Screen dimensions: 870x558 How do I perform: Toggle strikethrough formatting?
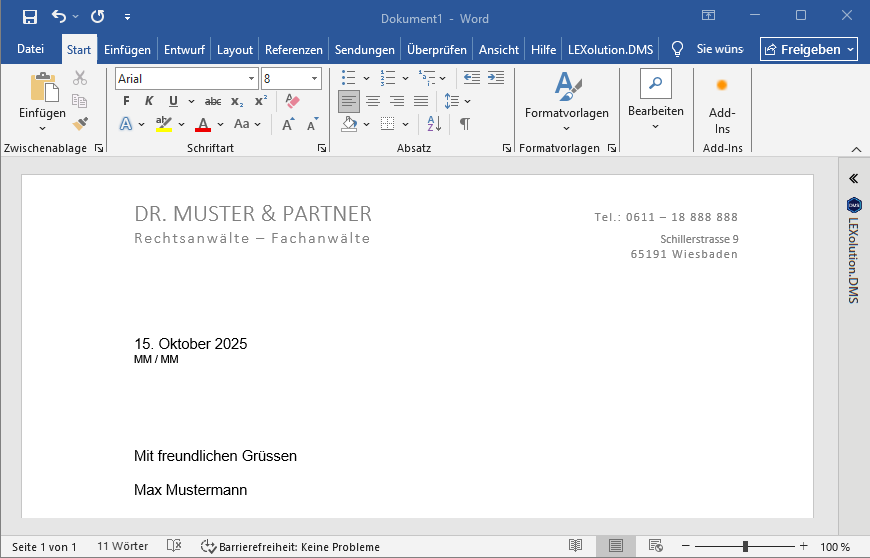[213, 101]
